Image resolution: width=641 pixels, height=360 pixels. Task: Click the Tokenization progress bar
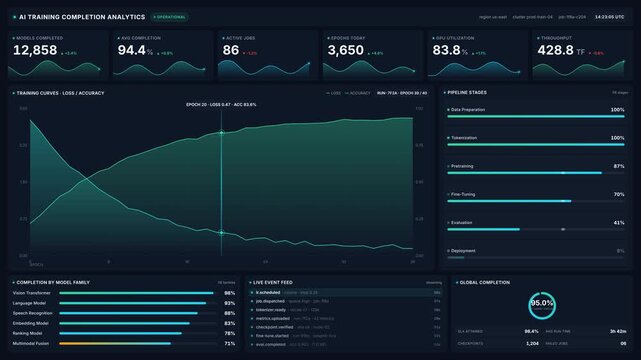[x=536, y=145]
